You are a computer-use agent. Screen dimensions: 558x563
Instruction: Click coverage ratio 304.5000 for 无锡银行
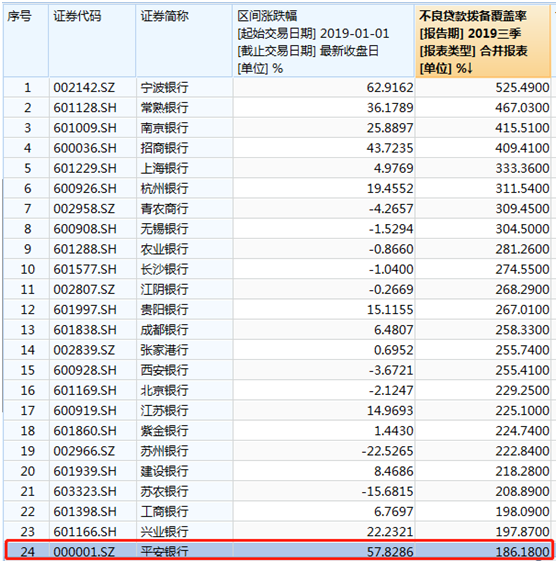coord(522,229)
